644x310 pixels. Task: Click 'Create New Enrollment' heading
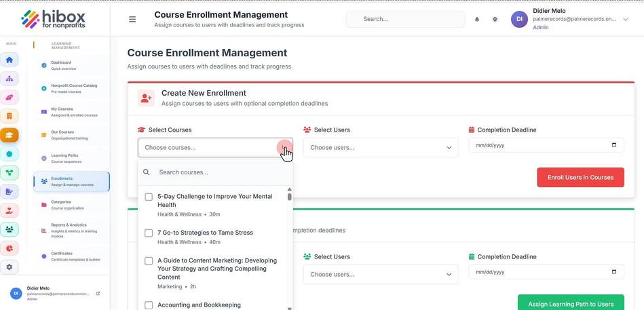(204, 93)
